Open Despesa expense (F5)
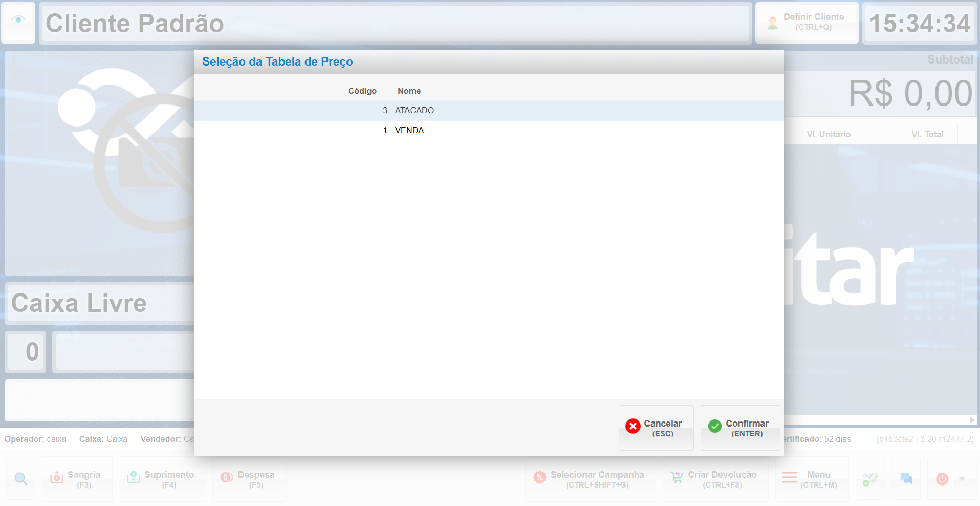Viewport: 980px width, 506px height. 249,479
